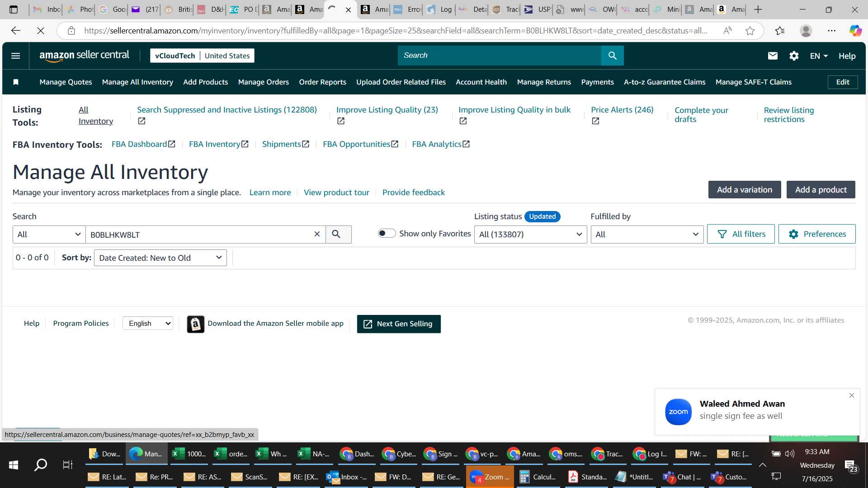Click Provide feedback link
Screen dimensions: 868x488
(x=414, y=192)
